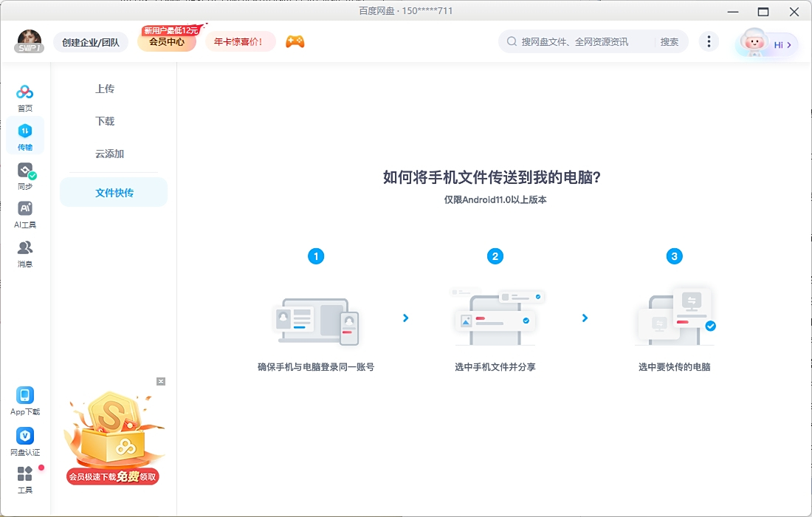Select the 文件快传 menu item
Image resolution: width=812 pixels, height=517 pixels.
click(x=113, y=191)
